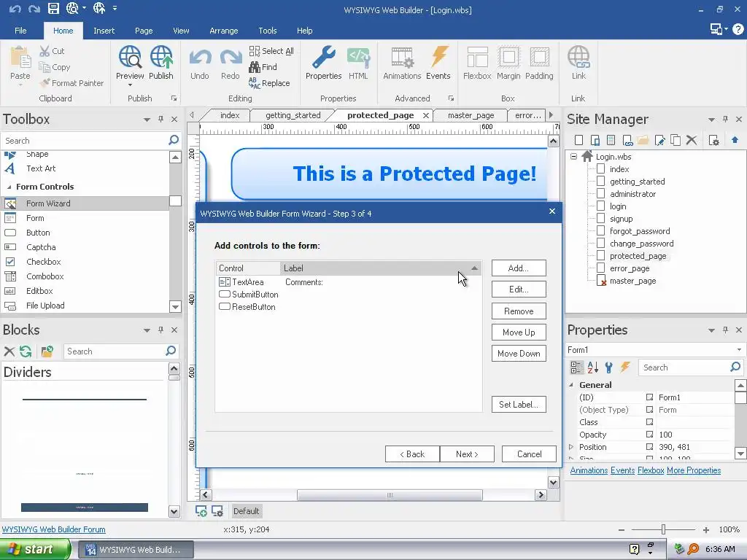Screen dimensions: 747x560
Task: Click the Add... button in Form Wizard
Action: pyautogui.click(x=519, y=268)
